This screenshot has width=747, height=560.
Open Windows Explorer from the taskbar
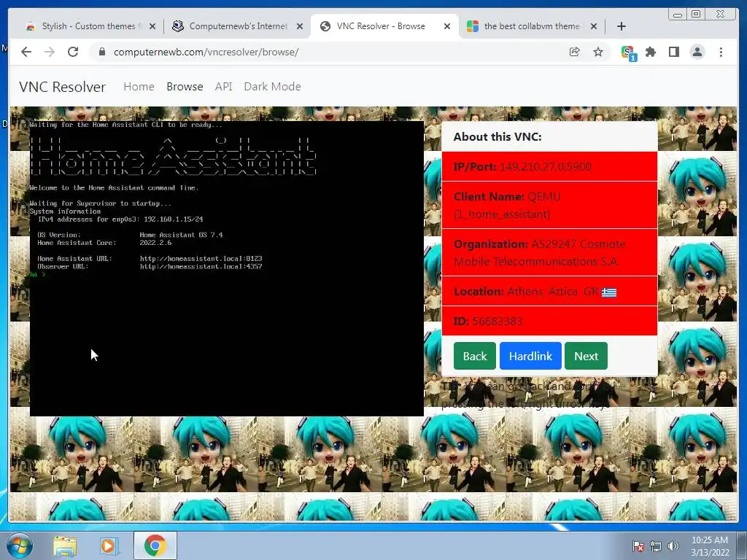65,545
